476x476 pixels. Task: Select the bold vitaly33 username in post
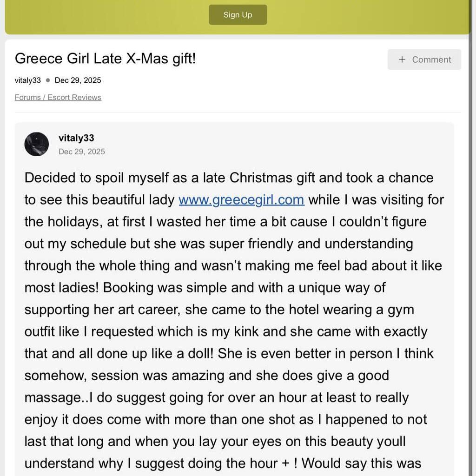click(76, 138)
